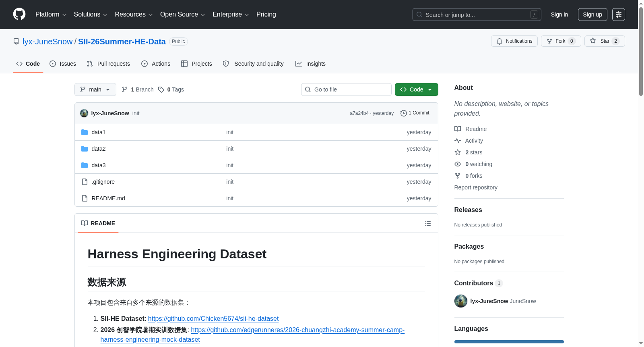Click the Activity pulse icon in About
Screen dimensions: 644x347
click(458, 141)
